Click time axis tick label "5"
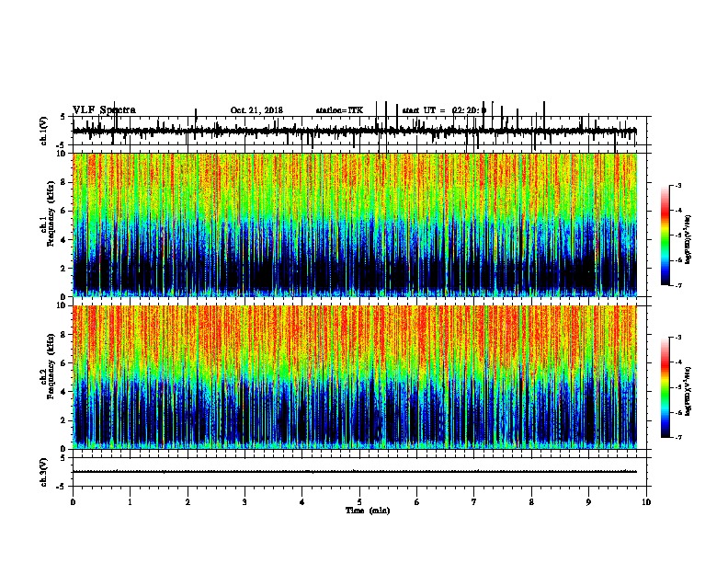This screenshot has height=563, width=728. [359, 501]
